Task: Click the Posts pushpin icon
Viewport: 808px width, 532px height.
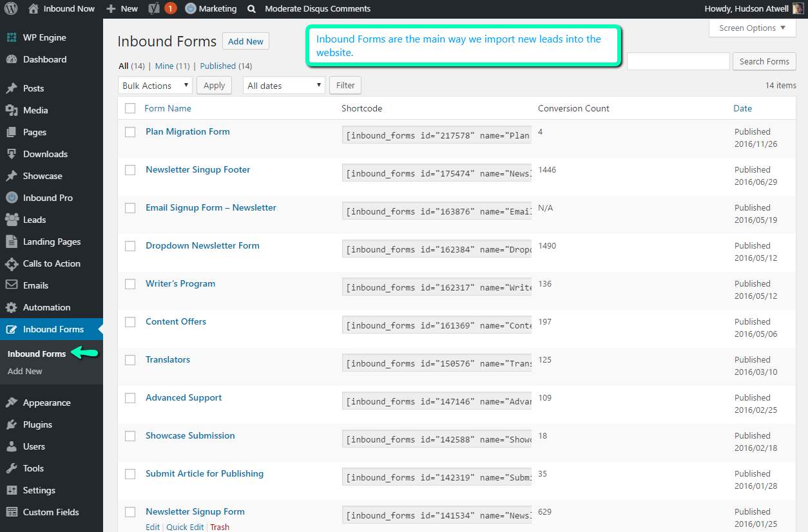Action: (x=12, y=88)
